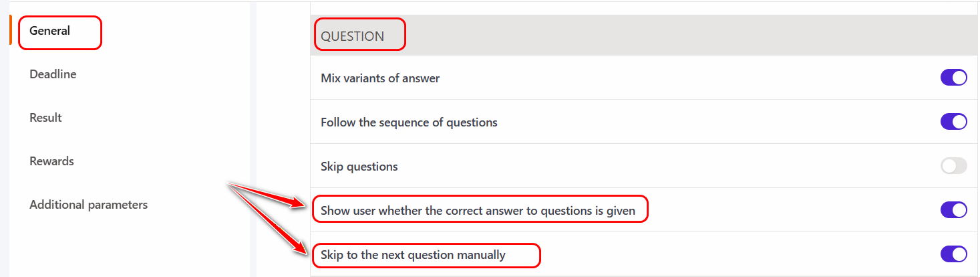The image size is (980, 277).
Task: Switch to the Deadline tab
Action: 53,74
